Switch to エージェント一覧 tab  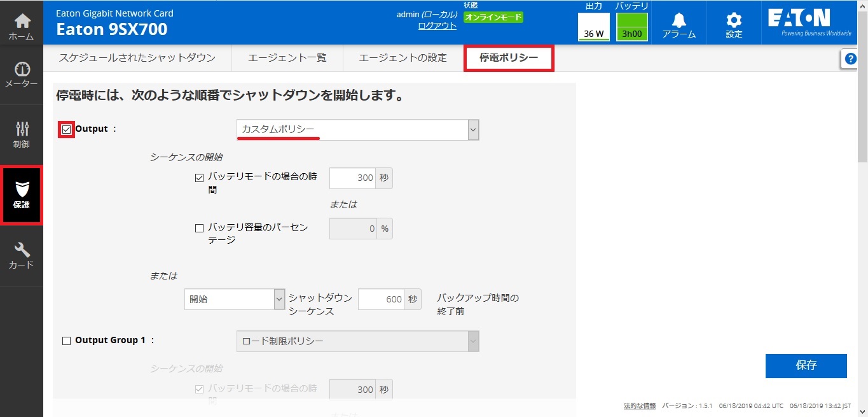[287, 58]
